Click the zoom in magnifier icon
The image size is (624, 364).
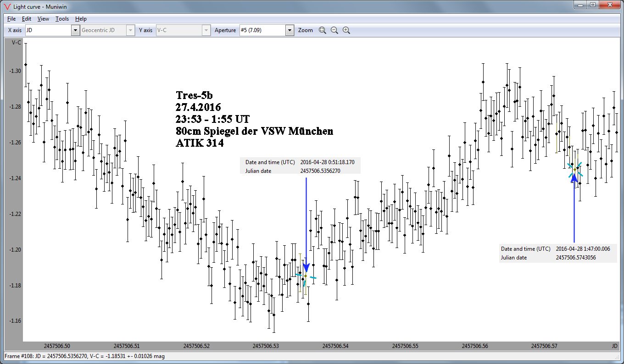point(346,30)
